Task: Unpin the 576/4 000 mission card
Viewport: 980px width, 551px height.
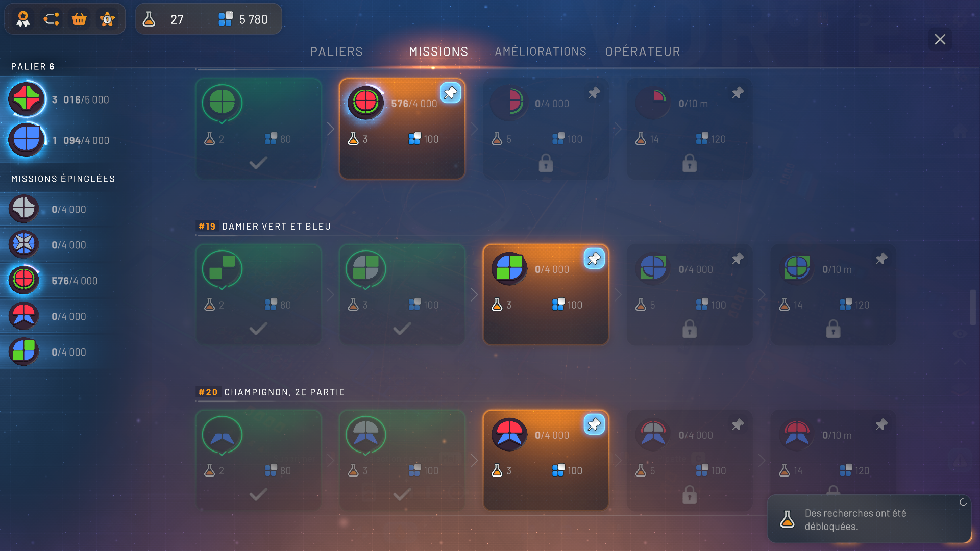Action: [450, 93]
